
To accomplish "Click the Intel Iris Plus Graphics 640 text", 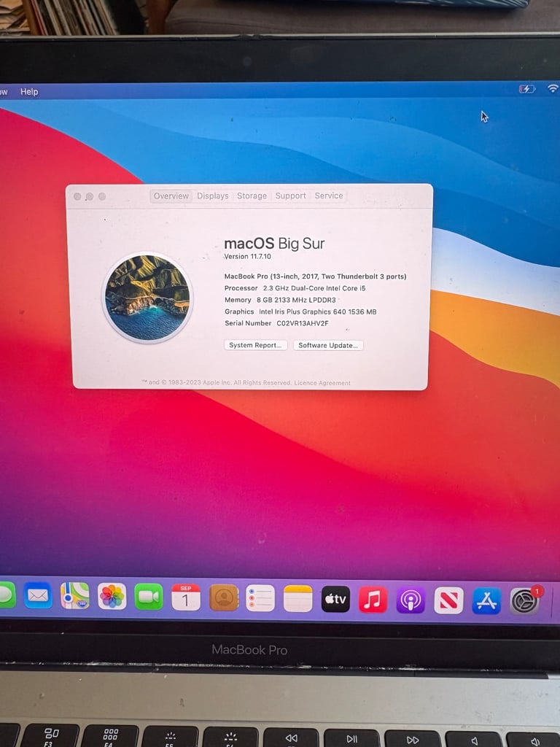I will pyautogui.click(x=318, y=311).
